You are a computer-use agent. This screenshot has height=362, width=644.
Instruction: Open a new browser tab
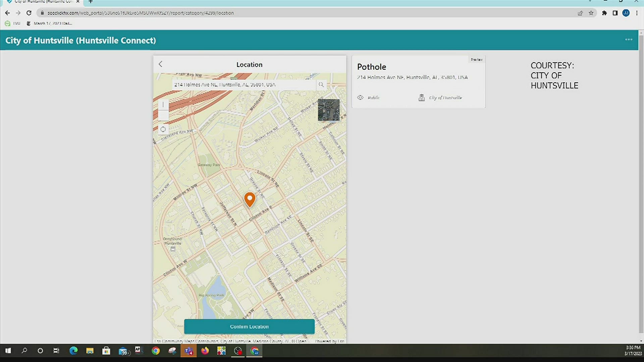(91, 2)
